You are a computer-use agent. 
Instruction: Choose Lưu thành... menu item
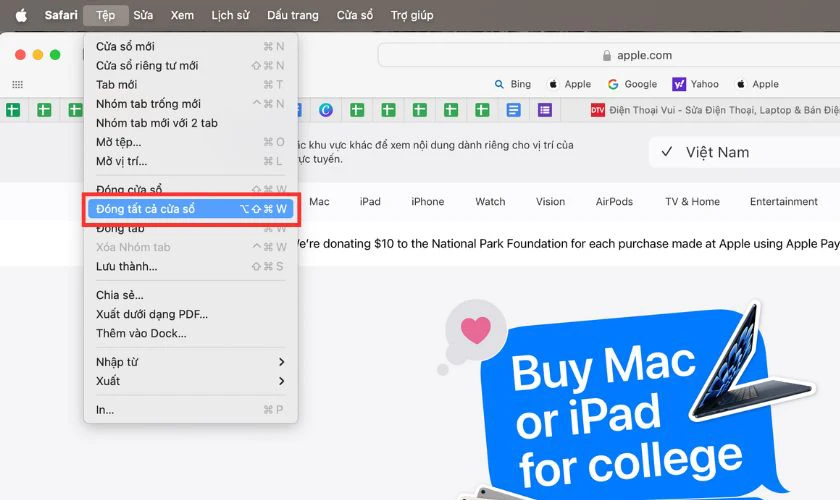click(x=190, y=266)
